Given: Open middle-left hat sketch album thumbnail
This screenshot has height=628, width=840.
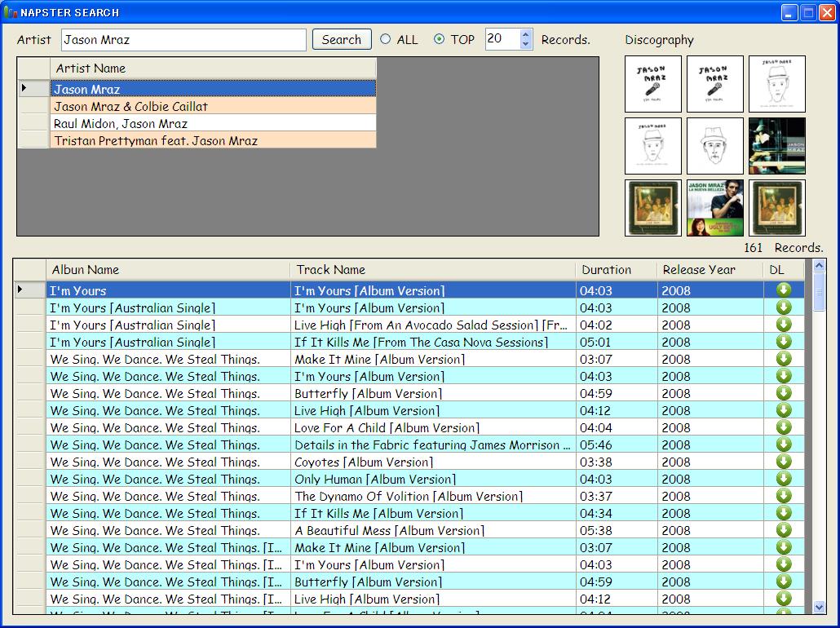Looking at the screenshot, I should pyautogui.click(x=653, y=146).
